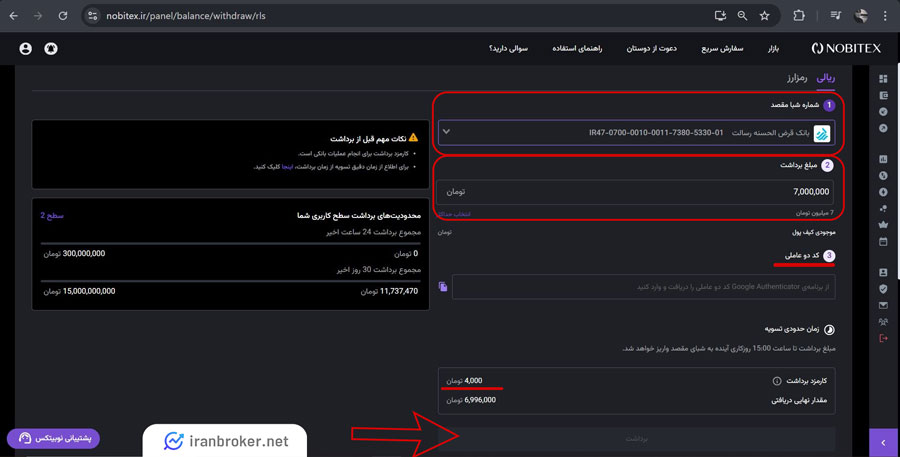Select the limit "15,000,000,000 تومان"
This screenshot has width=900, height=457.
pyautogui.click(x=79, y=291)
